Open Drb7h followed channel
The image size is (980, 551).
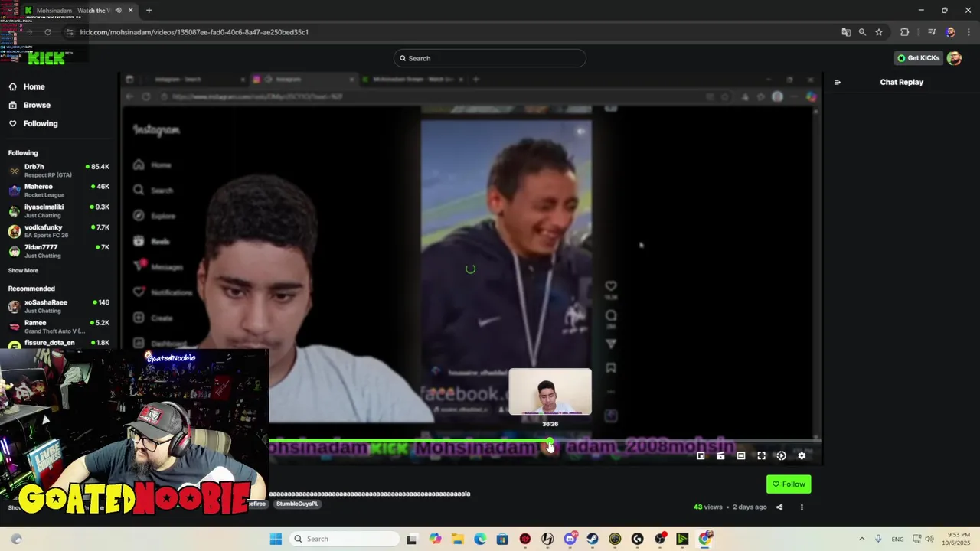tap(59, 170)
